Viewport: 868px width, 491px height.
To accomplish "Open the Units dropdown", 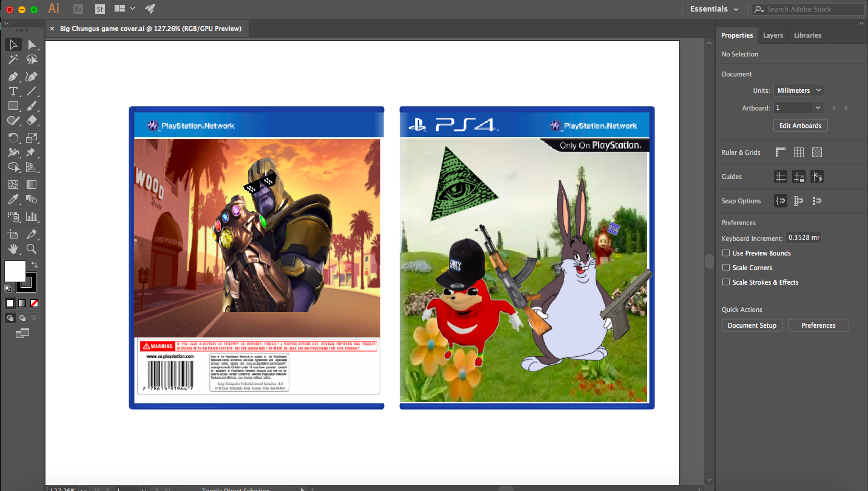I will pos(798,90).
